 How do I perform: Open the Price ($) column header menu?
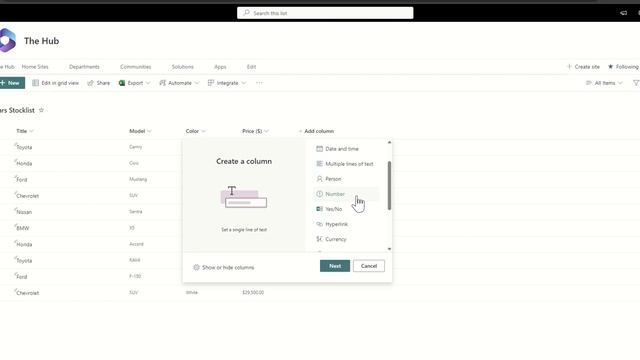click(256, 131)
